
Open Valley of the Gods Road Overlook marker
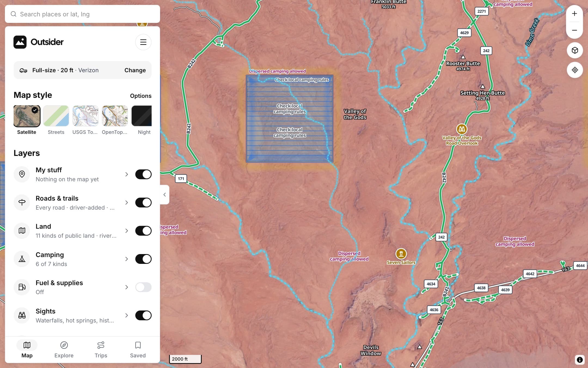(462, 129)
